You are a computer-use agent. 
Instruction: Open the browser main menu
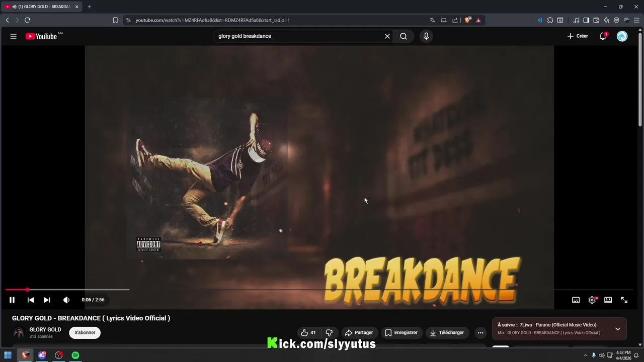point(636,20)
